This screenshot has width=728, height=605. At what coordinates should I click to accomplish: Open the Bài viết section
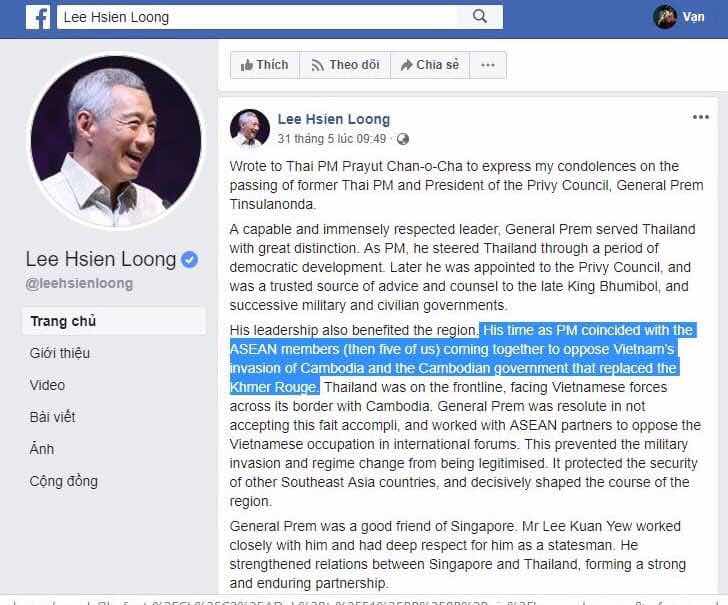pos(52,417)
